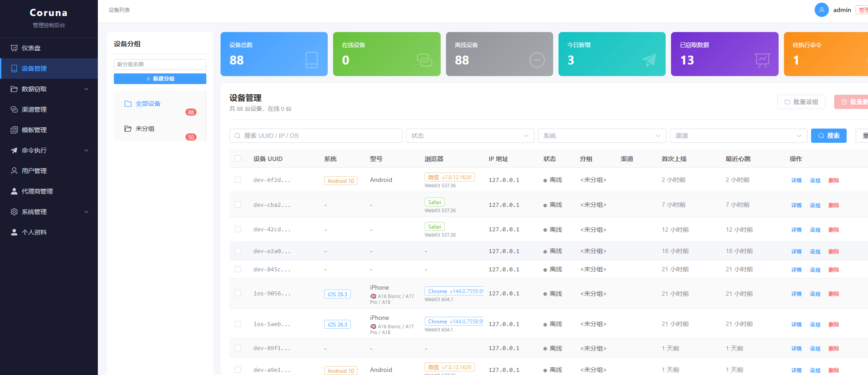
Task: Click the admin avatar icon
Action: pos(822,10)
